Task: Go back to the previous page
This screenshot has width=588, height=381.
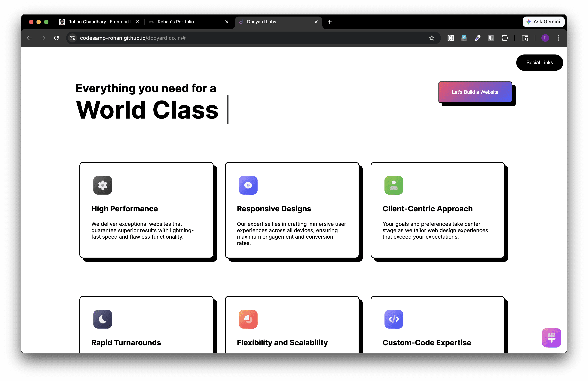Action: click(x=29, y=38)
